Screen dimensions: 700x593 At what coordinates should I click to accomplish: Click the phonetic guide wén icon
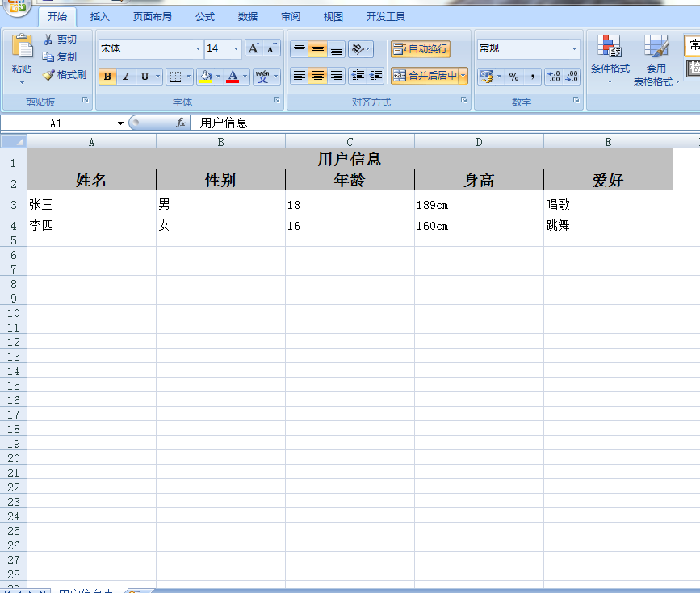262,77
